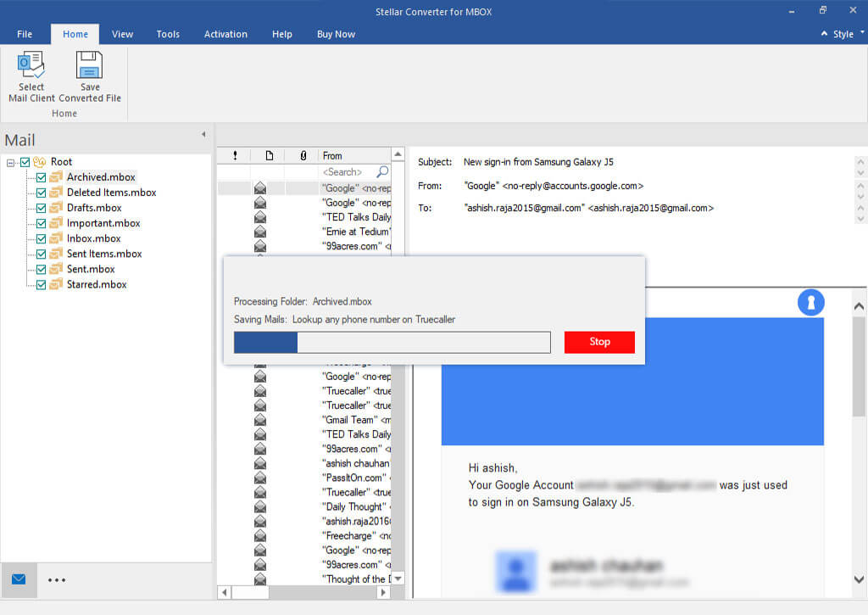
Task: Open the View tab
Action: tap(122, 34)
